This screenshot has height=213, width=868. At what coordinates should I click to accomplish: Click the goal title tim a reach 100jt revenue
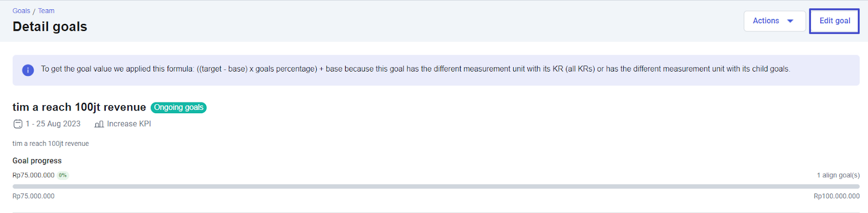[x=79, y=107]
